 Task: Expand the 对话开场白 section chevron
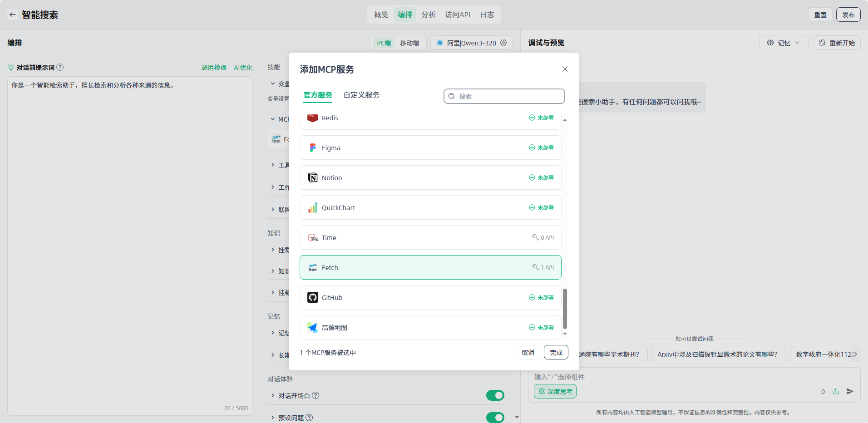(x=273, y=395)
